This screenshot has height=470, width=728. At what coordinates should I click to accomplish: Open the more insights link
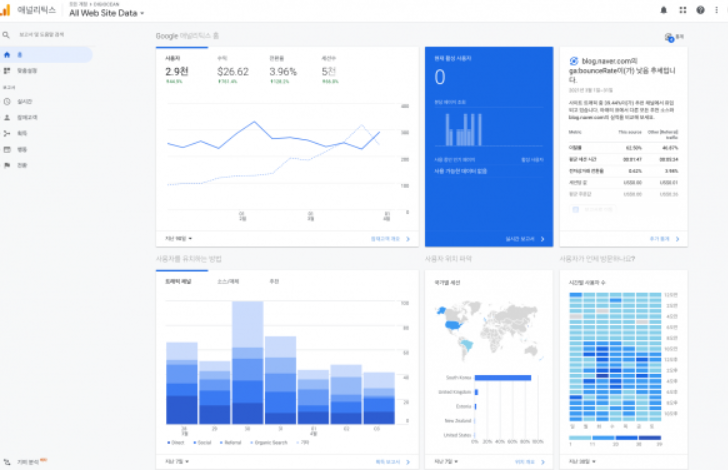click(659, 239)
